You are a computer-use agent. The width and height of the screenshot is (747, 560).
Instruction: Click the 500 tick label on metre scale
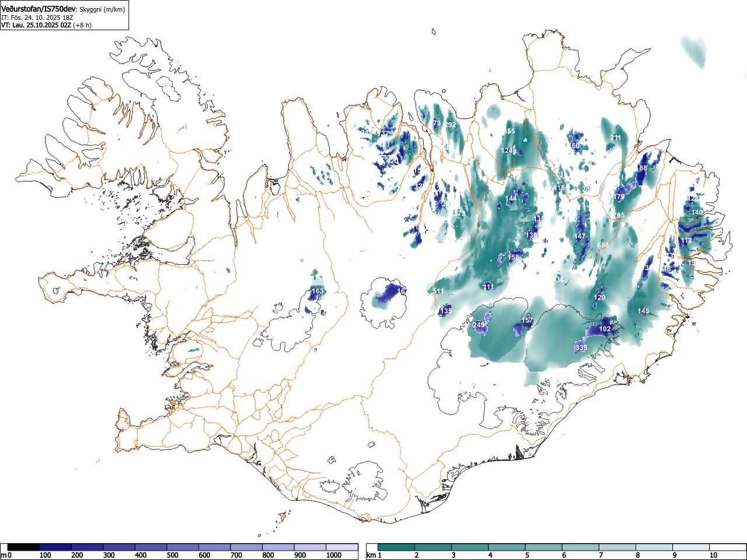coord(172,555)
